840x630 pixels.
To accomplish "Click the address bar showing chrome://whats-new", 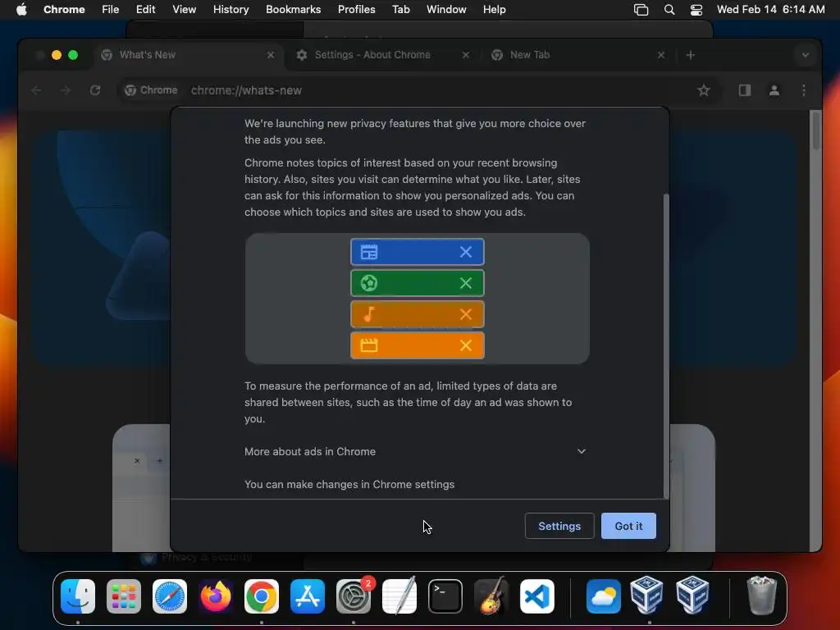I will 418,90.
